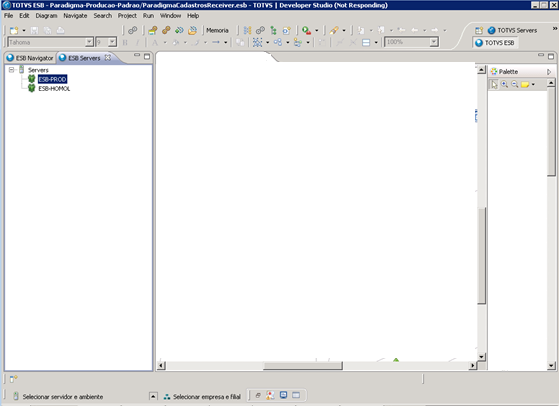Open dropdown arrow beside the New icon
Viewport: 559px width, 406px height.
tap(24, 31)
